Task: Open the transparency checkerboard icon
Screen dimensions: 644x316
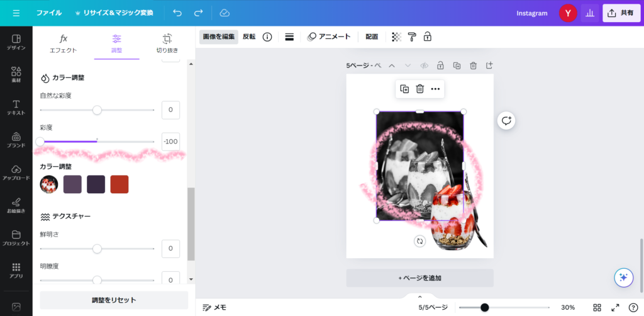Action: tap(396, 37)
